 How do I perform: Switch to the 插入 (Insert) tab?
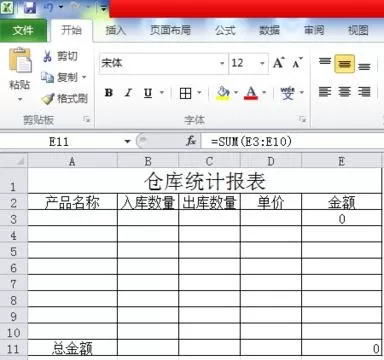coord(116,30)
